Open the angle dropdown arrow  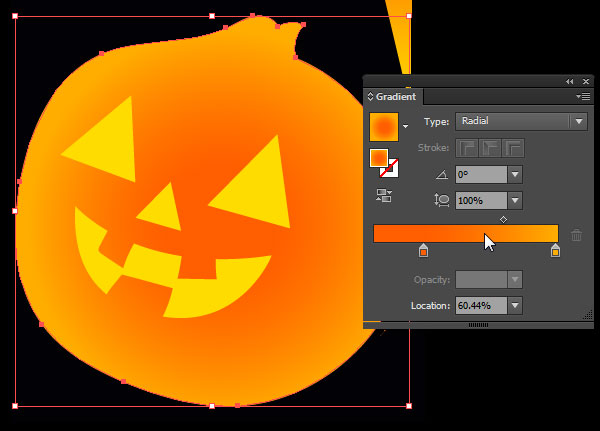[515, 175]
